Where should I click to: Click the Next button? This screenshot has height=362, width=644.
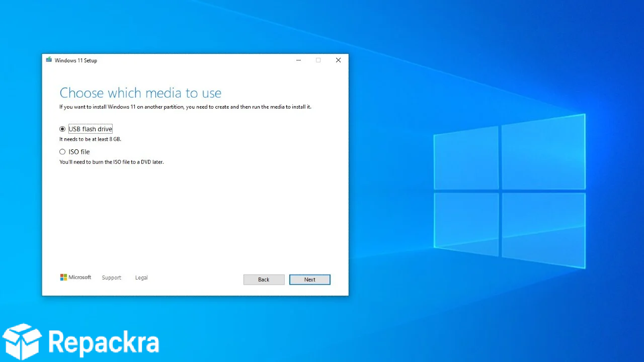310,280
